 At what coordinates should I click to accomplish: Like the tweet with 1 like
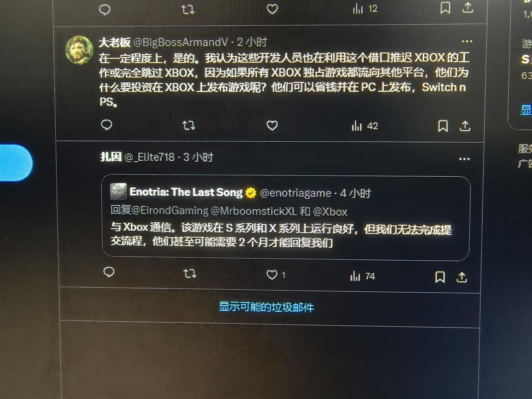[276, 275]
